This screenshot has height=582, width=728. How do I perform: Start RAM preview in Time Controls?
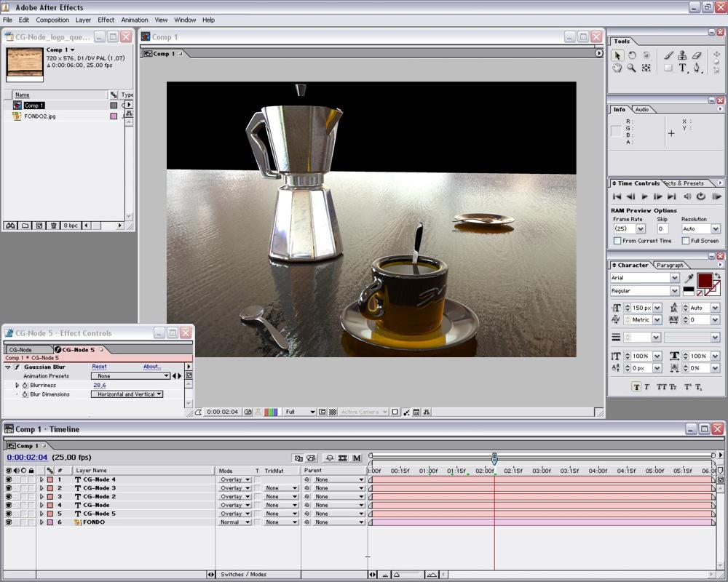pyautogui.click(x=717, y=196)
